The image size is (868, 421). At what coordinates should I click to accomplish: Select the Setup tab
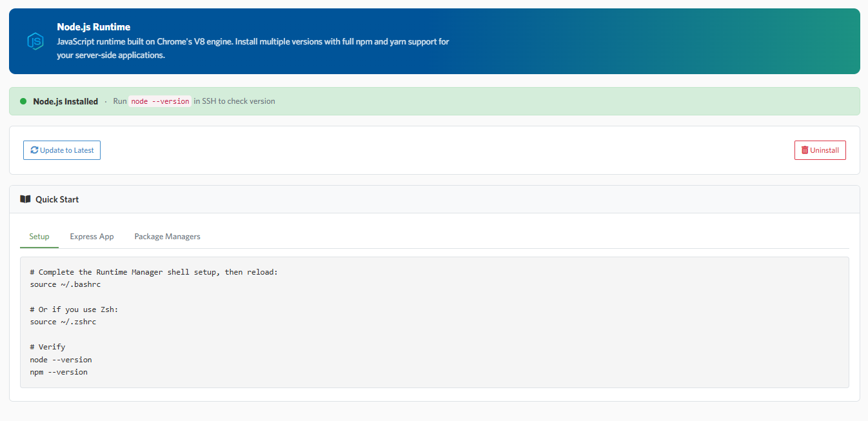tap(39, 237)
